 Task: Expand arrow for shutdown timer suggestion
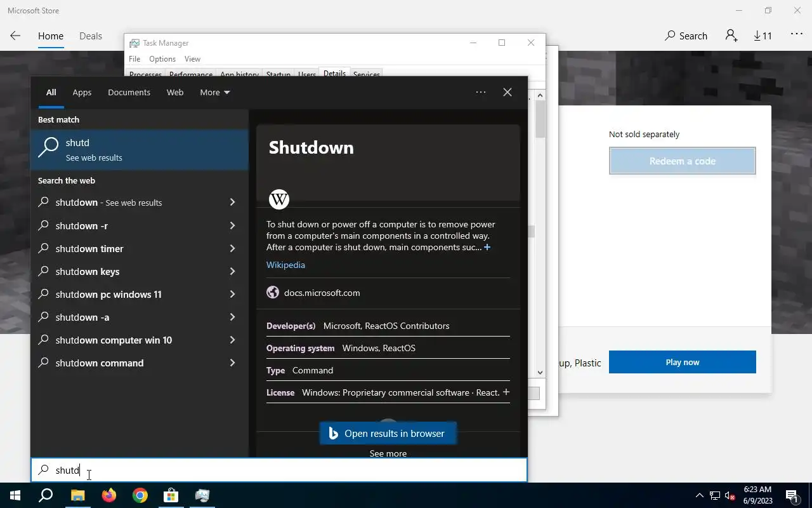(x=232, y=248)
